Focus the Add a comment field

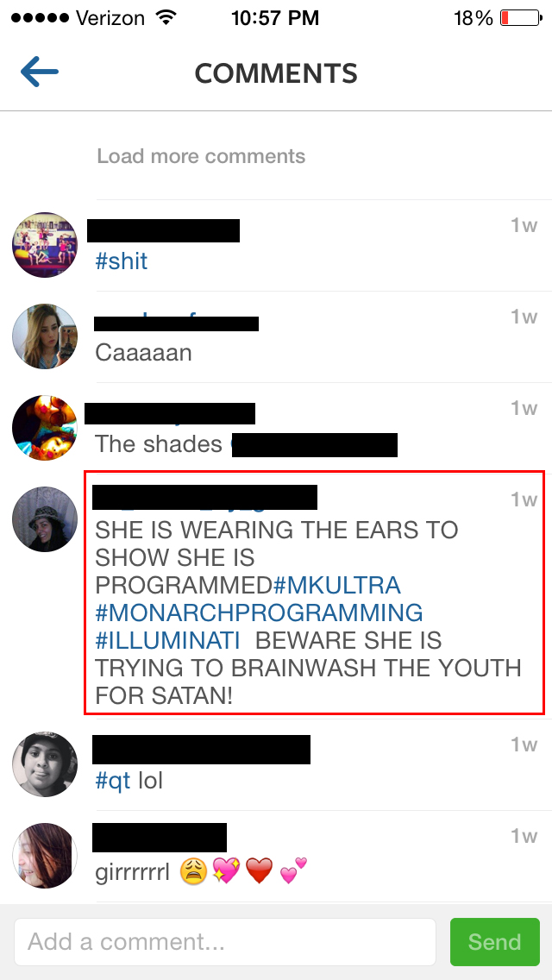click(225, 942)
